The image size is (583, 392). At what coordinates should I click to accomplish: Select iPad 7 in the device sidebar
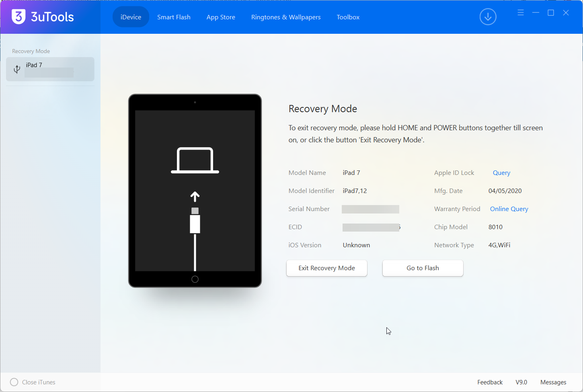(x=50, y=69)
